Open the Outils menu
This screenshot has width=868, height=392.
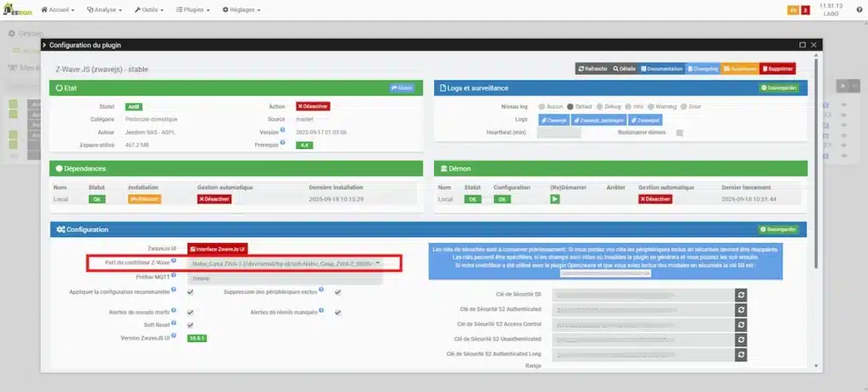[x=149, y=10]
